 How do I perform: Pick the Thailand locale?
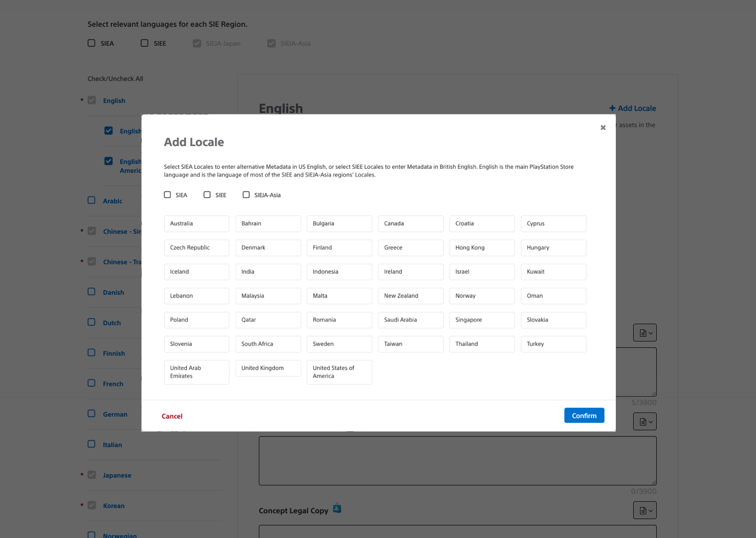tap(482, 344)
